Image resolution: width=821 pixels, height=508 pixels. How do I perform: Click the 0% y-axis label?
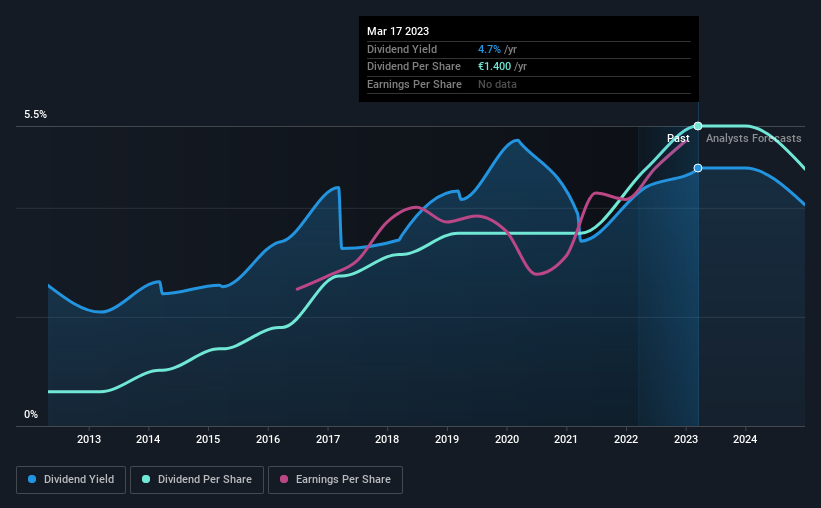(31, 415)
